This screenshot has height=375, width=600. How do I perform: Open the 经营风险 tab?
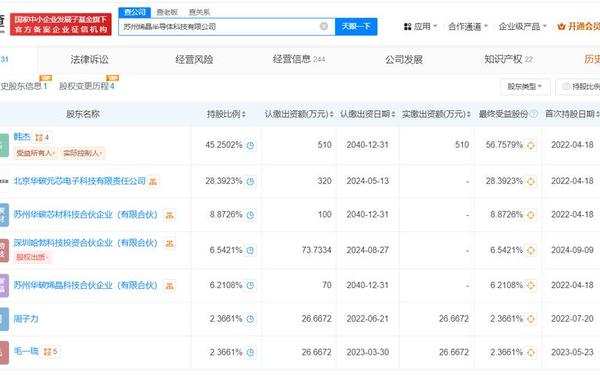click(194, 59)
